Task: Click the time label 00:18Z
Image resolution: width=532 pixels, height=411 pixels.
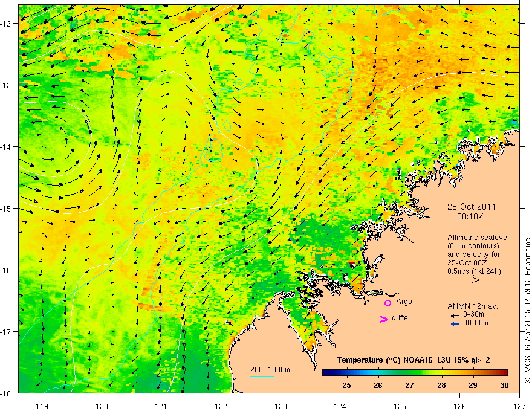Action: click(470, 216)
